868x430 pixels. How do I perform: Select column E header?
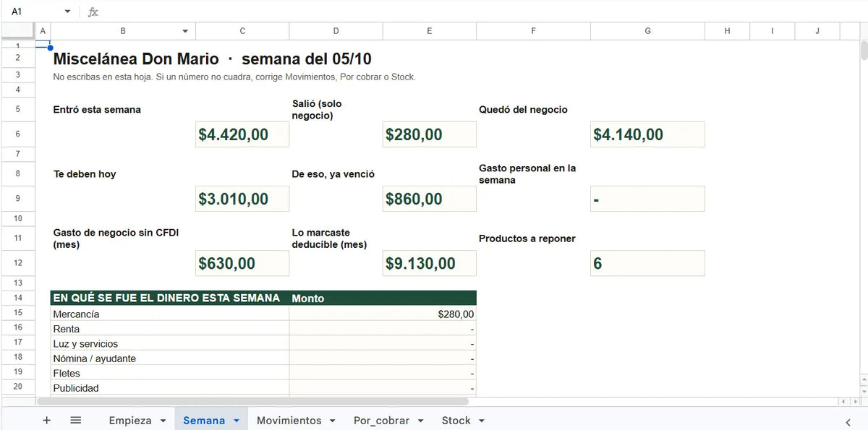tap(430, 31)
